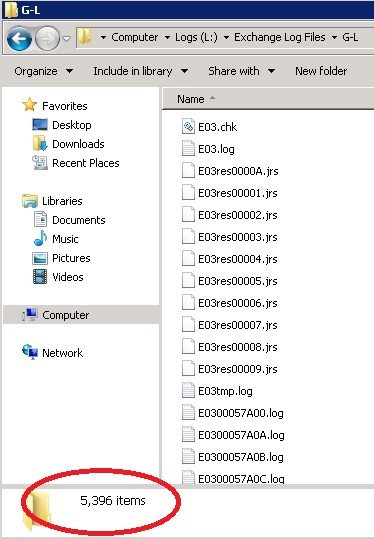Click the E03res00008.jrs file icon
This screenshot has height=539, width=374.
click(x=188, y=346)
